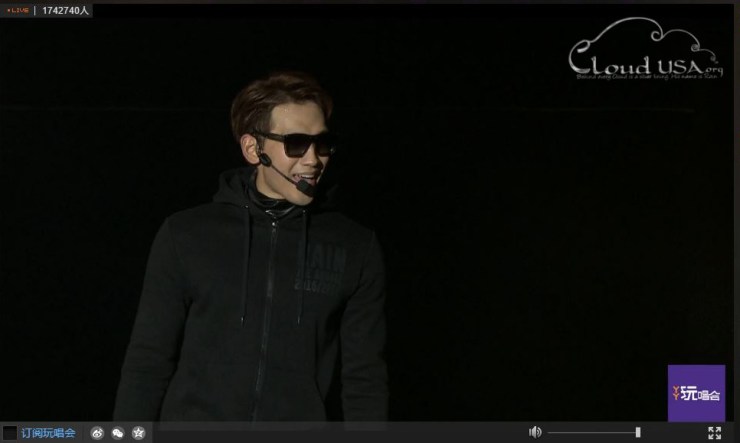
Task: Click the volume slider handle
Action: 638,432
